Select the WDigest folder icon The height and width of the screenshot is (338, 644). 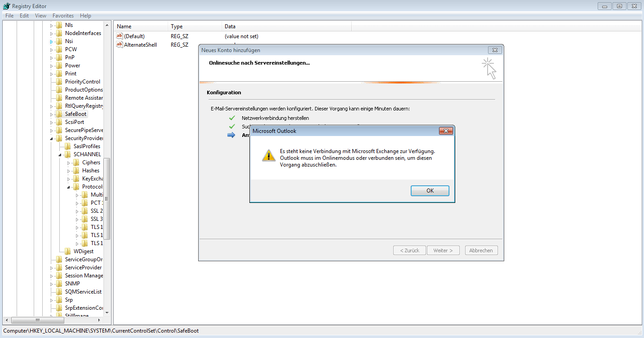(67, 251)
